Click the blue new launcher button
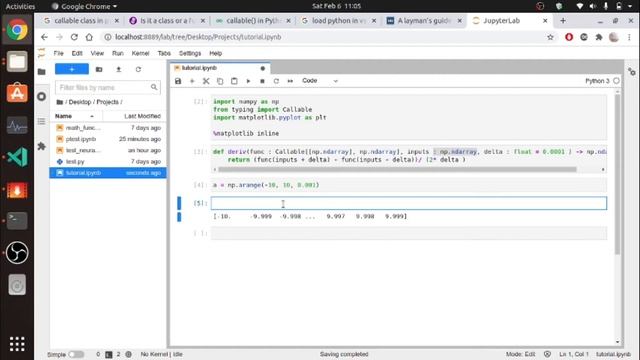Viewport: 640px width, 360px height. (x=72, y=69)
